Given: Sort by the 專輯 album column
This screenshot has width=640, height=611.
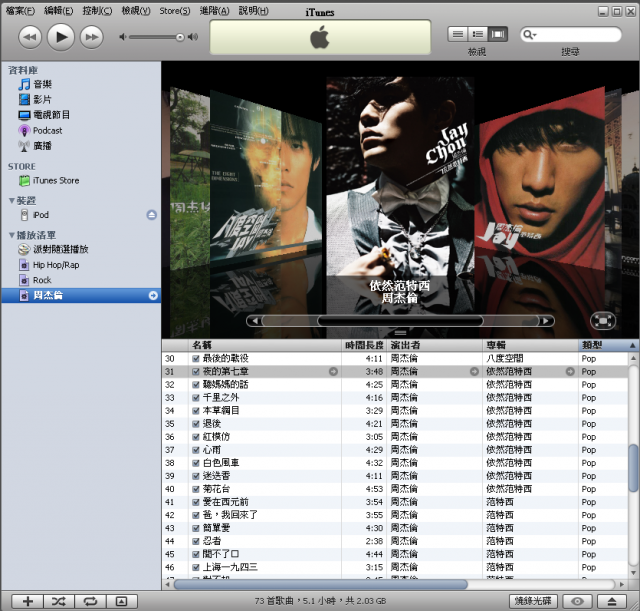Looking at the screenshot, I should (531, 345).
